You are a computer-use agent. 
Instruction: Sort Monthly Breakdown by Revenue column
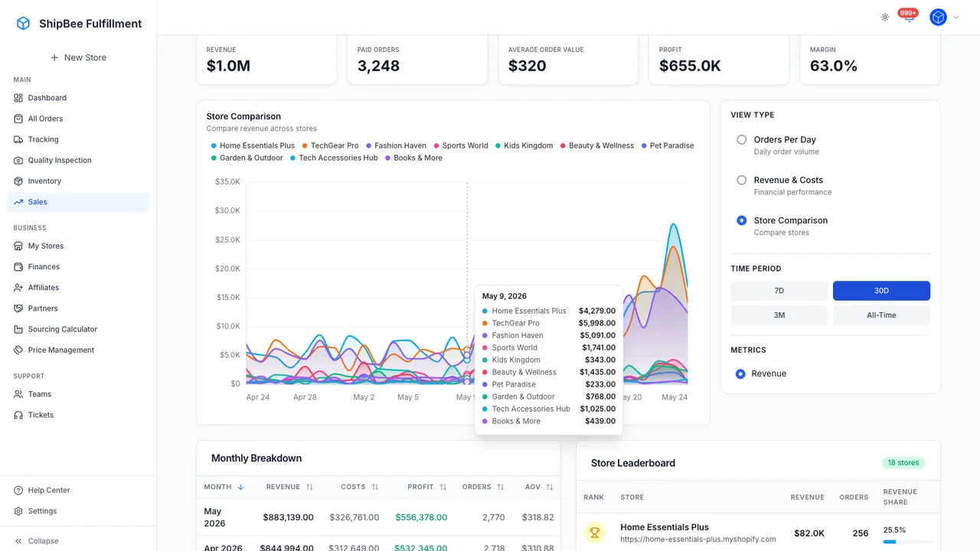[290, 487]
